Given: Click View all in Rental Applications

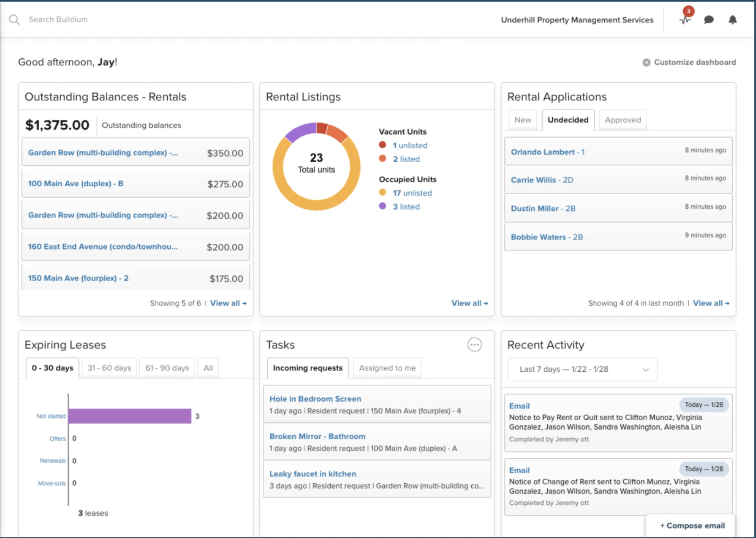Looking at the screenshot, I should pyautogui.click(x=711, y=303).
